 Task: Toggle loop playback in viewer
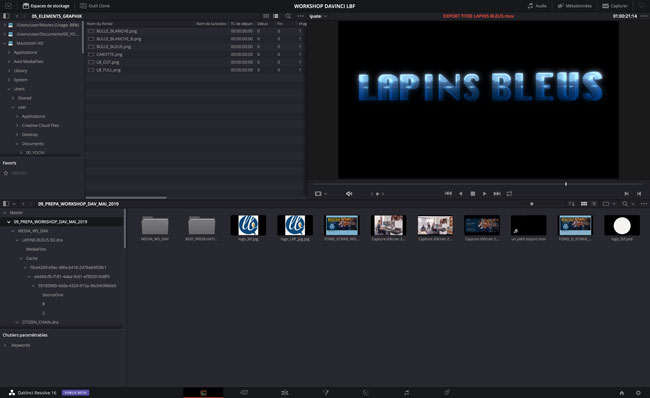pos(509,194)
